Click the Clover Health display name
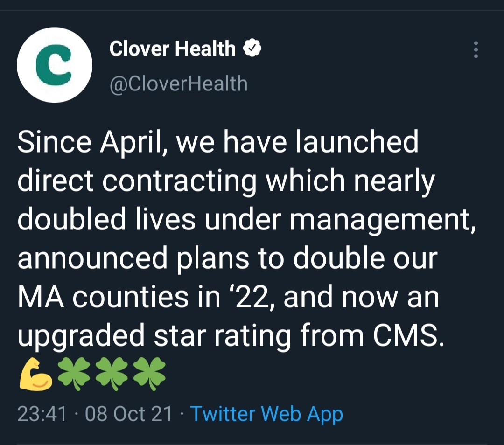Screen dimensions: 504x445 [x=173, y=49]
